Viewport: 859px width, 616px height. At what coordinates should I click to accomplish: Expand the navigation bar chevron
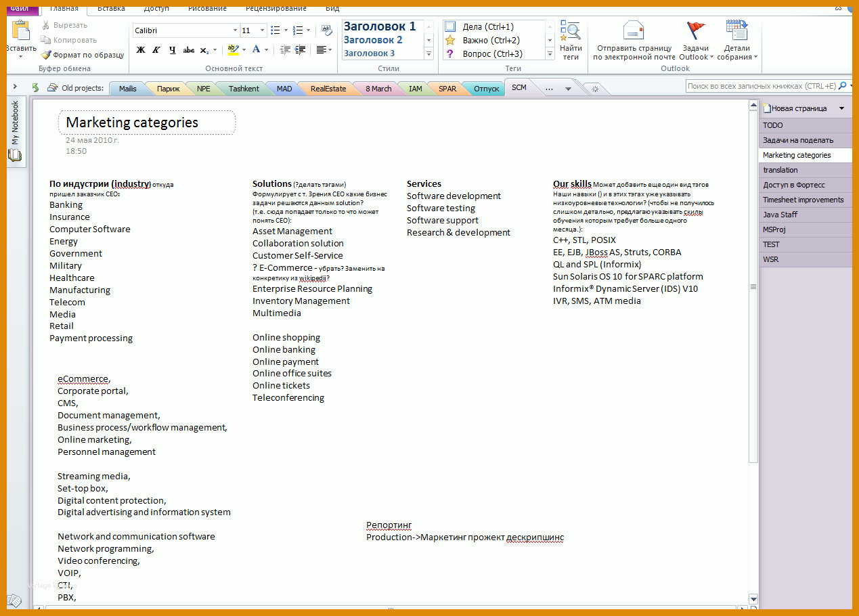point(15,87)
